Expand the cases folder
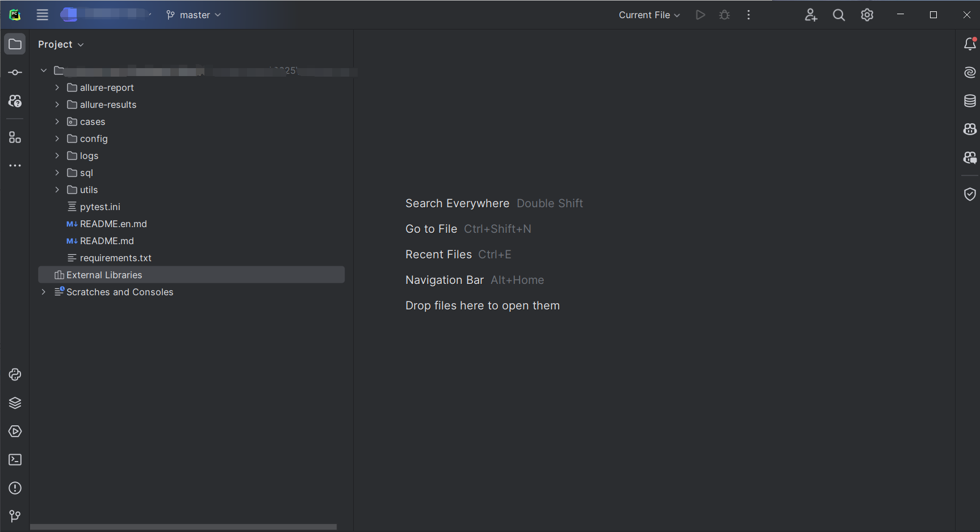The width and height of the screenshot is (980, 532). coord(57,122)
